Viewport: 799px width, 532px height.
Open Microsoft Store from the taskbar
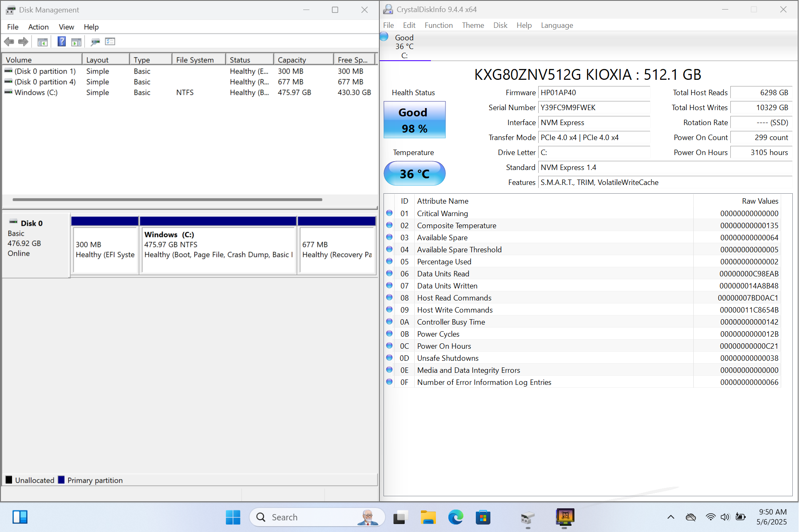pos(483,517)
